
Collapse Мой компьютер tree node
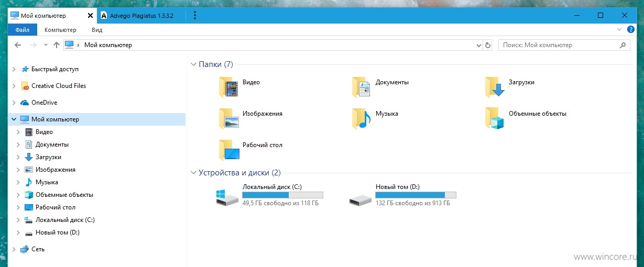click(14, 119)
